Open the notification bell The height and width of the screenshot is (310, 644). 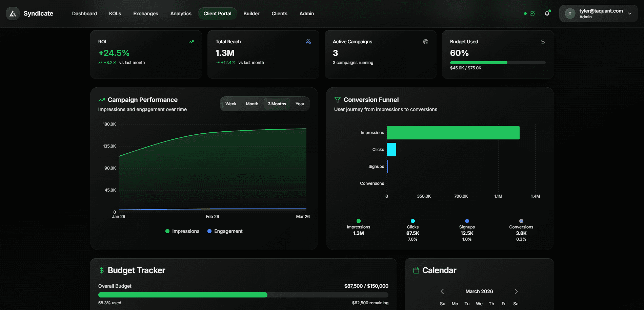pyautogui.click(x=547, y=14)
